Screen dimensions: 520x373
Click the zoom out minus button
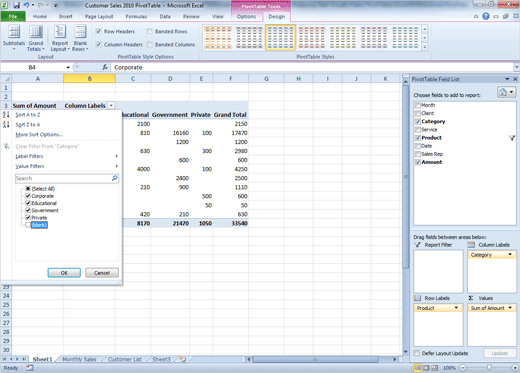pyautogui.click(x=463, y=368)
